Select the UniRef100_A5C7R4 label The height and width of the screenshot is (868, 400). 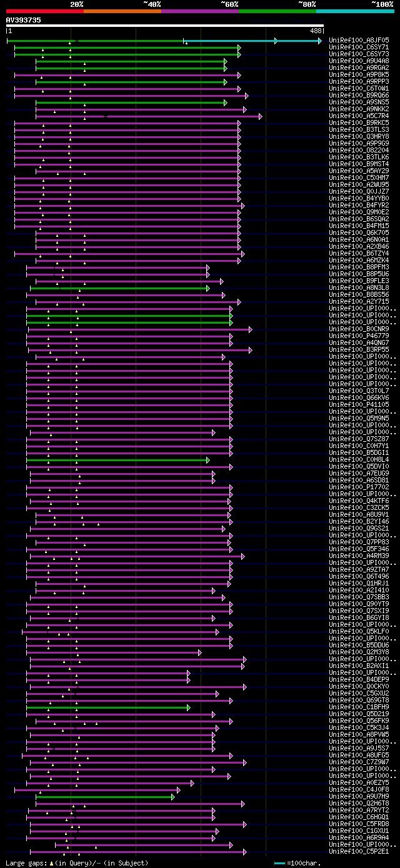pos(359,116)
